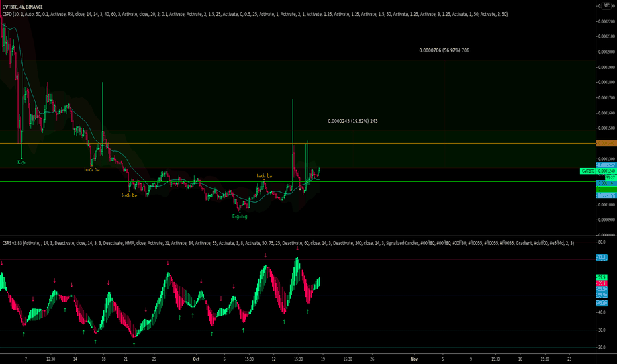Click date 25 on the time axis
Image resolution: width=617 pixels, height=364 pixels.
154,359
